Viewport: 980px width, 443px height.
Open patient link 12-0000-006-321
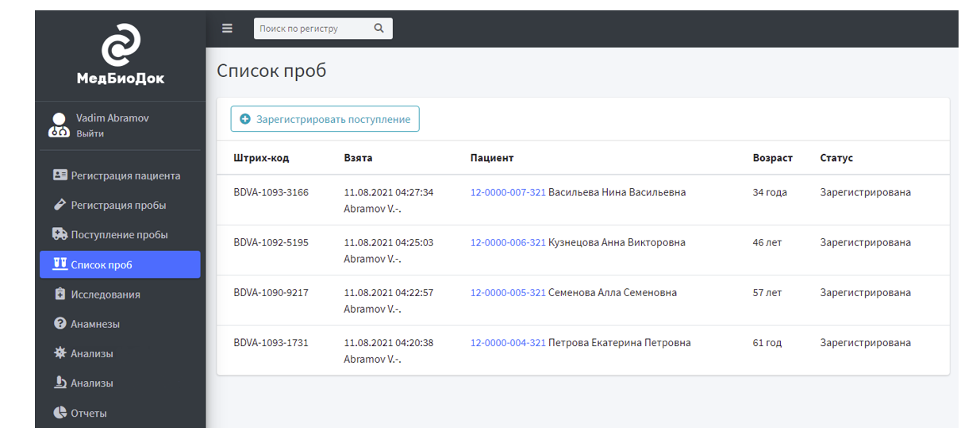pos(508,243)
